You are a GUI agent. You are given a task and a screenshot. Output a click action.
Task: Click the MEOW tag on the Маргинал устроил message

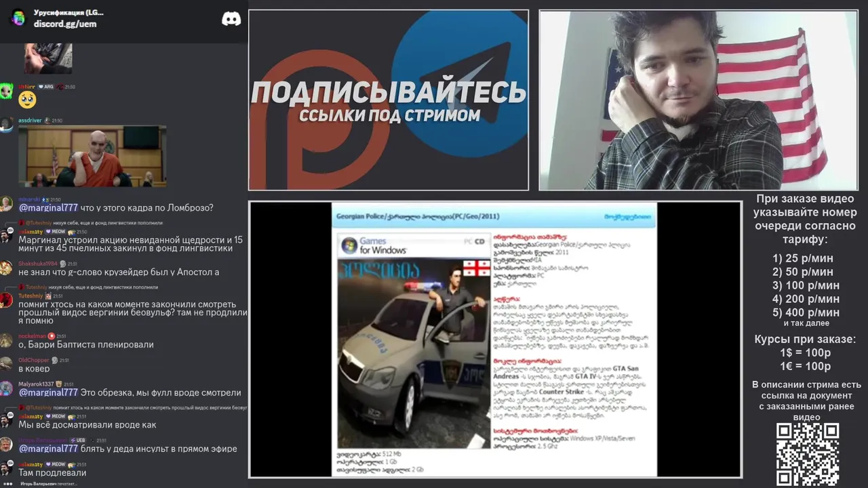tap(56, 232)
